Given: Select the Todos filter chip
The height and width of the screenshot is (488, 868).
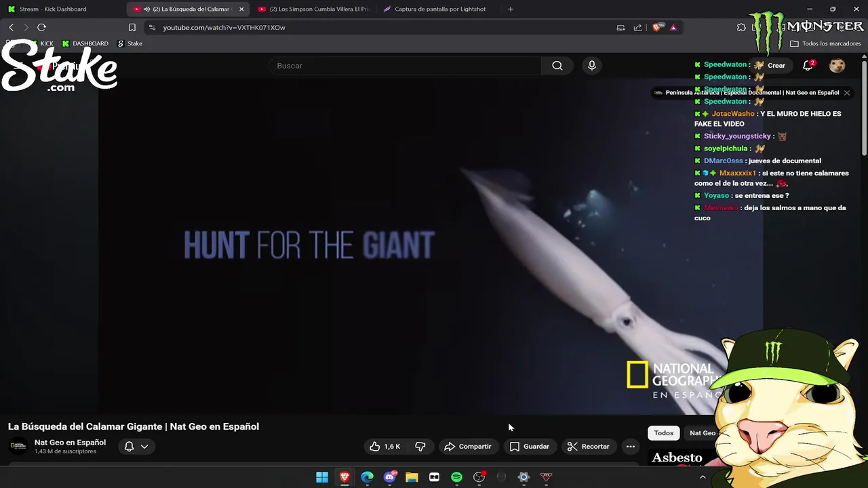Looking at the screenshot, I should click(664, 433).
